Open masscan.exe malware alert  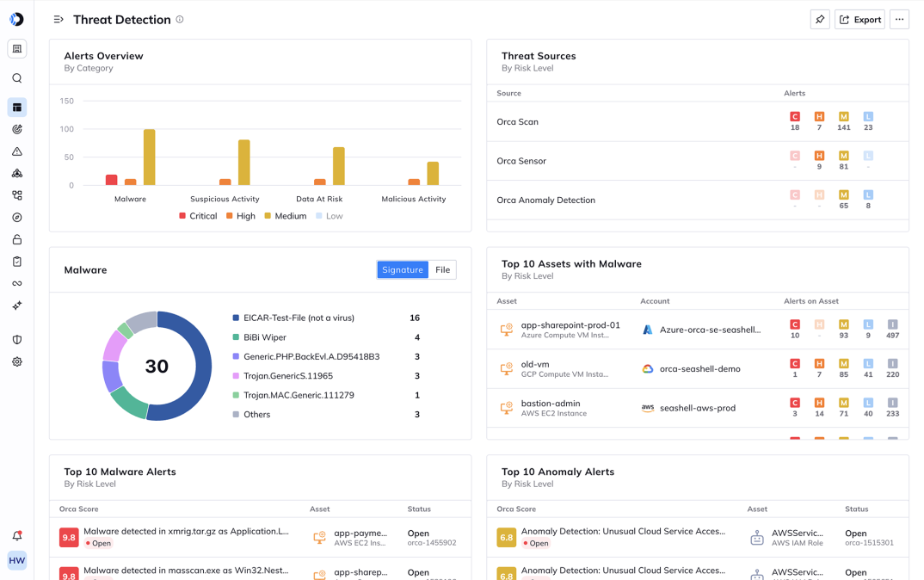pos(186,571)
